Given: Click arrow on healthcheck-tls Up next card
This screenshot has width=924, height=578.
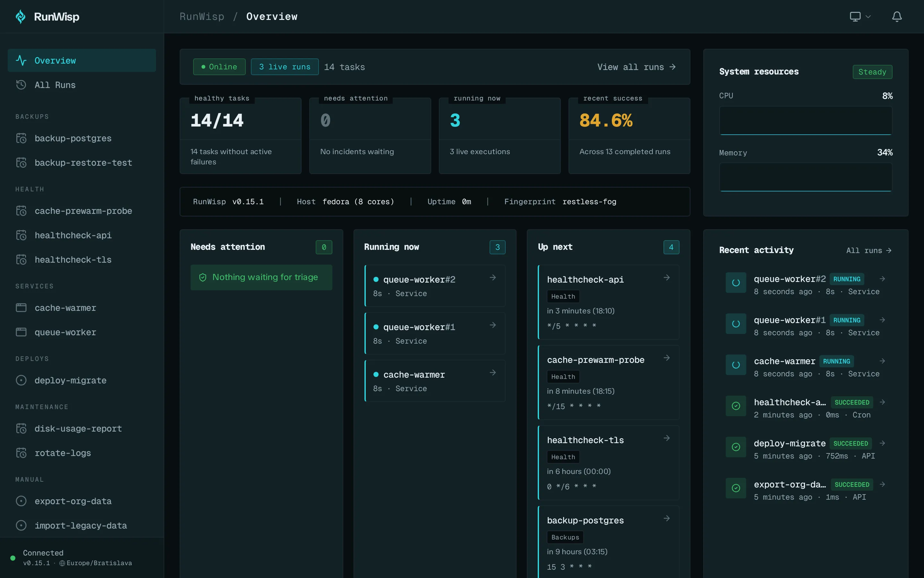Looking at the screenshot, I should (x=667, y=438).
